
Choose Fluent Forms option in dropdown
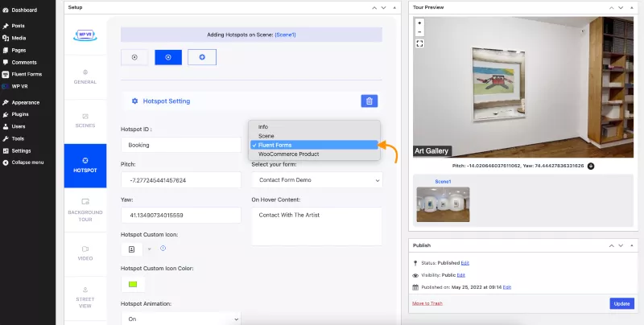click(314, 145)
